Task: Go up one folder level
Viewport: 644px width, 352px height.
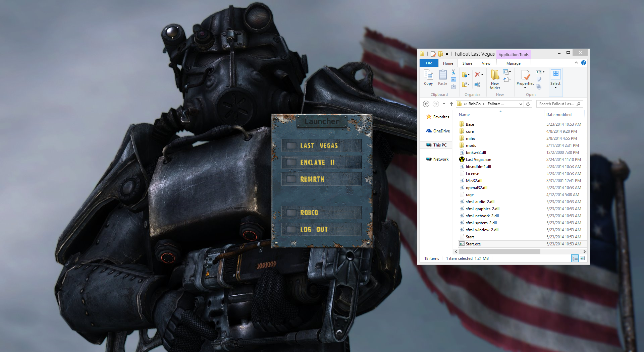Action: [x=451, y=104]
